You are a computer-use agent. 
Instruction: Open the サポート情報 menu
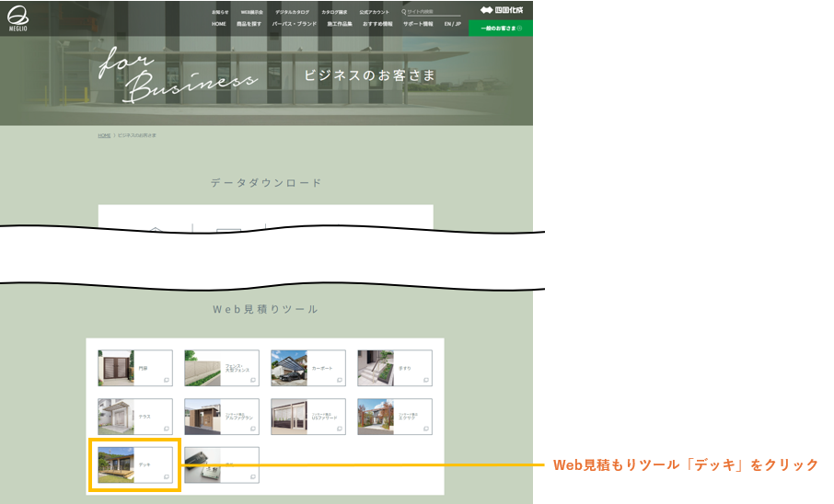[x=417, y=24]
